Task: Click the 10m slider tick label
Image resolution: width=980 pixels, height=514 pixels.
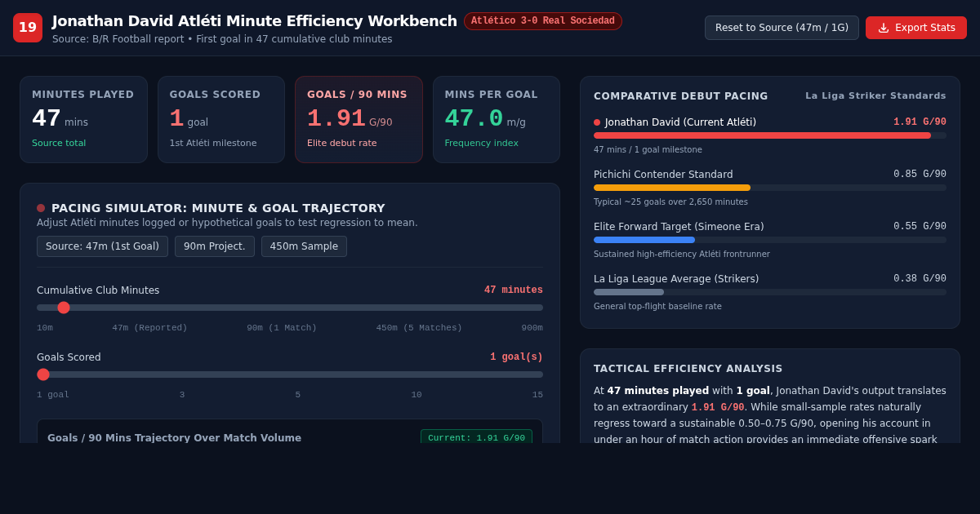Action: pyautogui.click(x=45, y=328)
